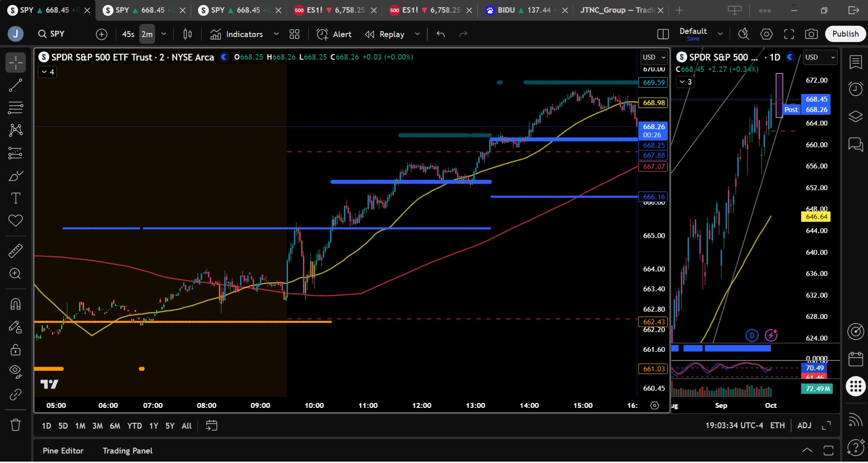This screenshot has height=463, width=868.
Task: Open the object tree layers panel
Action: tap(855, 117)
